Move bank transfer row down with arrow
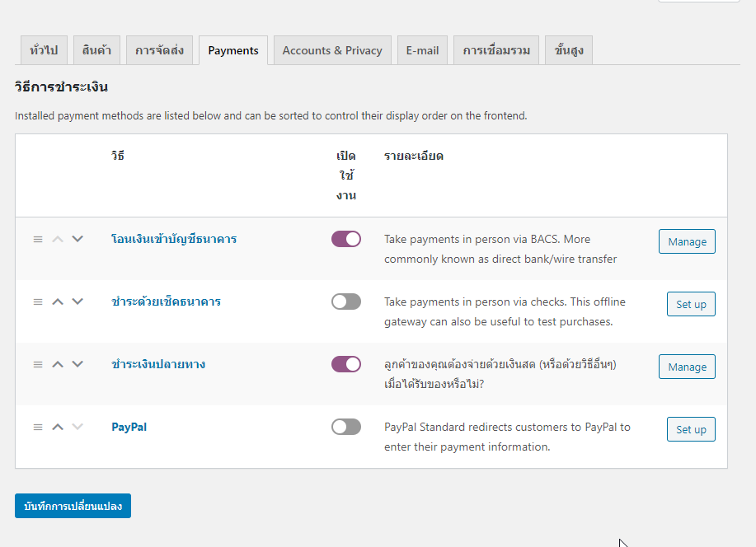Viewport: 756px width, 547px height. (x=77, y=239)
